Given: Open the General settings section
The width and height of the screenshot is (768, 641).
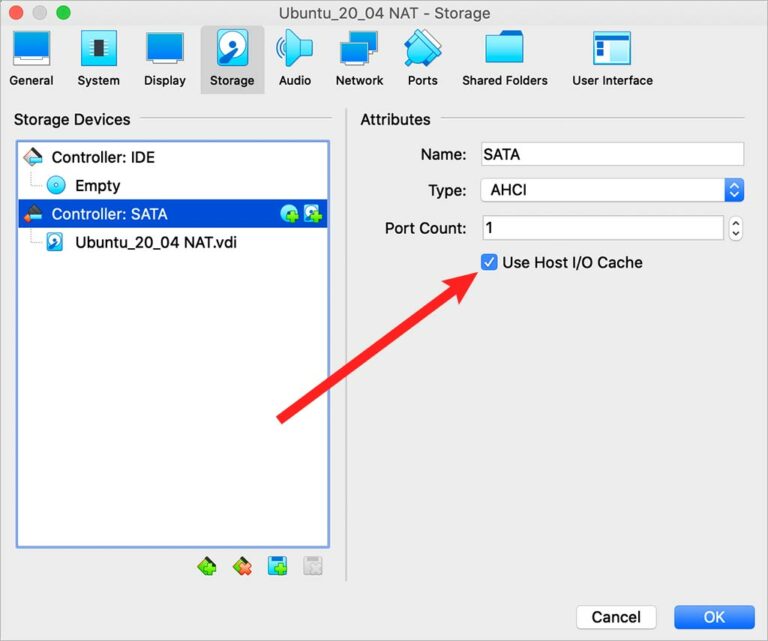Looking at the screenshot, I should coord(31,59).
